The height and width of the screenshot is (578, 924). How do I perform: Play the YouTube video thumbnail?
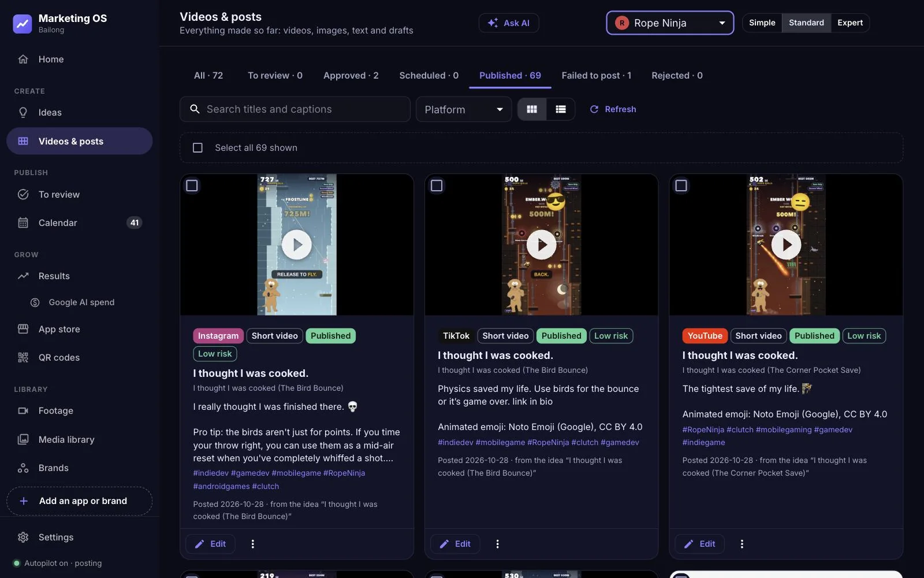[786, 244]
